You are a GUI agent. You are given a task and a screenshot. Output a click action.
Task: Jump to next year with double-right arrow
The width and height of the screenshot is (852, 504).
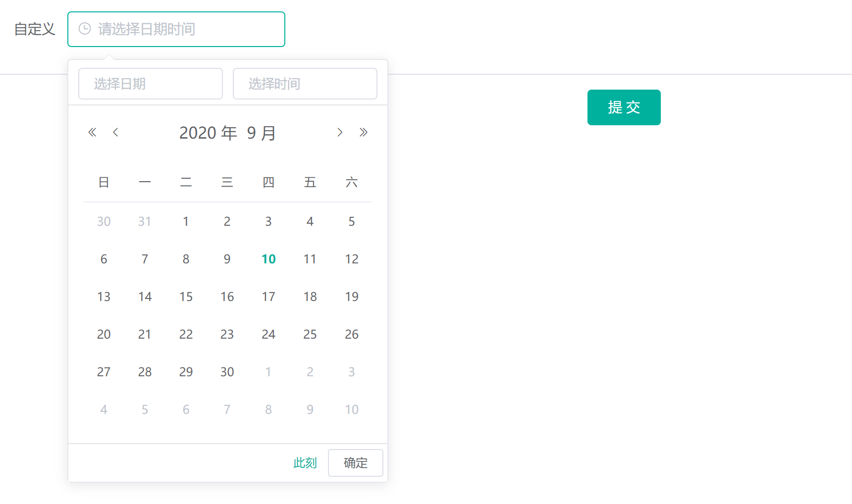(364, 132)
